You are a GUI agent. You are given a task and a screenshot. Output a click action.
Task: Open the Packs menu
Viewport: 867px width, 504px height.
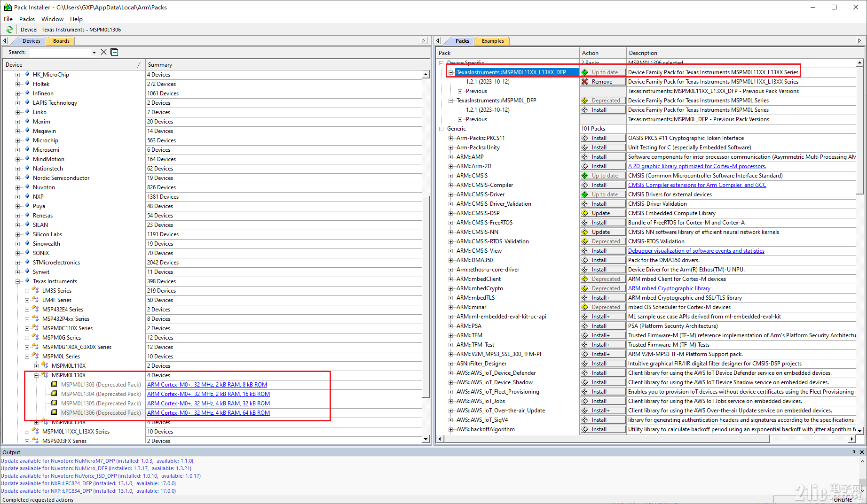(27, 19)
